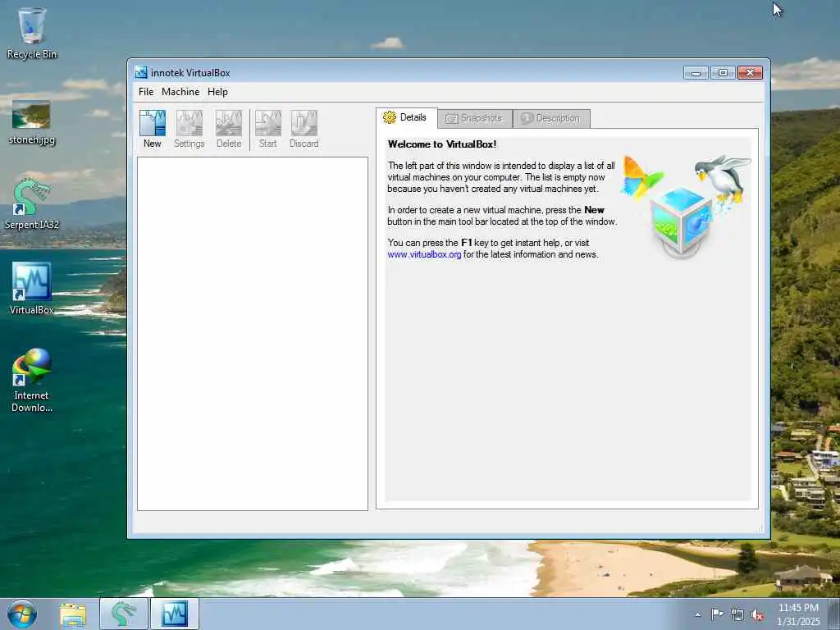This screenshot has height=630, width=840.
Task: Click the Start toolbar icon
Action: coord(268,129)
